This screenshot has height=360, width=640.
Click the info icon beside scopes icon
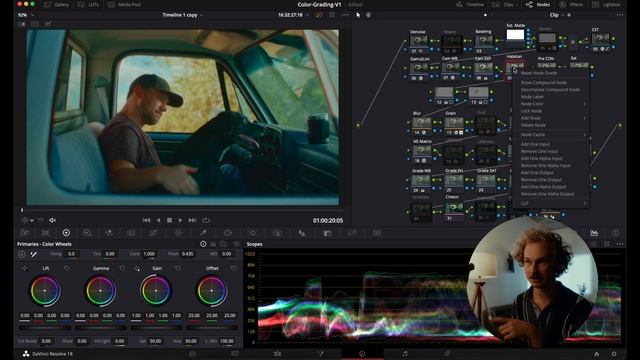(x=616, y=233)
